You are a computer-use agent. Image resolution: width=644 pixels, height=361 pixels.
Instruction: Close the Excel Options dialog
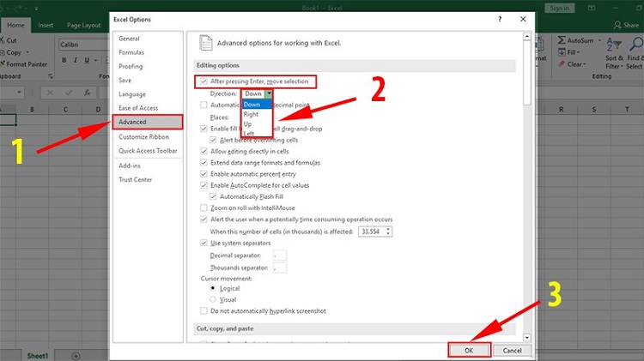pos(523,19)
